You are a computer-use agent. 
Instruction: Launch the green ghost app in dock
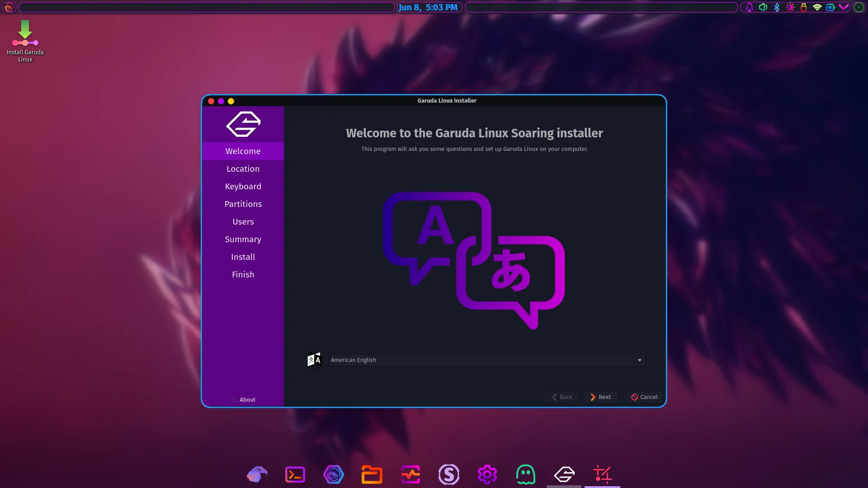pyautogui.click(x=526, y=474)
